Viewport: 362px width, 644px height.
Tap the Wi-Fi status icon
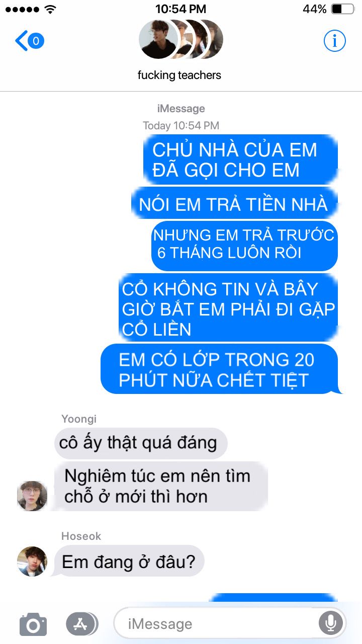(50, 9)
